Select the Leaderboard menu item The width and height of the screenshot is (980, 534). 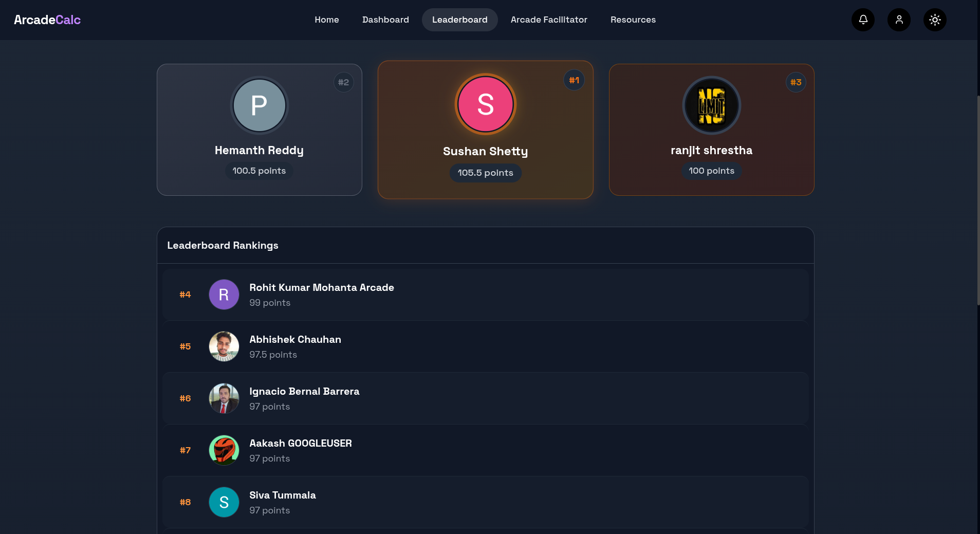(459, 20)
